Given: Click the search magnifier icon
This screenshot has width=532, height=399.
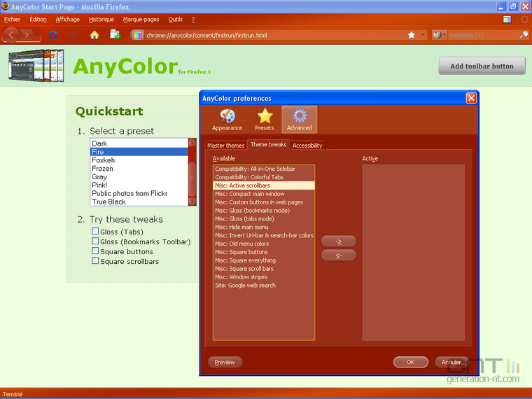Looking at the screenshot, I should (524, 34).
